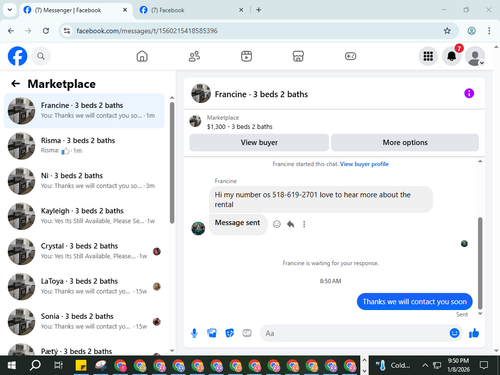This screenshot has width=500, height=375.
Task: Open Sticky Notes taskbar icon
Action: pyautogui.click(x=81, y=365)
